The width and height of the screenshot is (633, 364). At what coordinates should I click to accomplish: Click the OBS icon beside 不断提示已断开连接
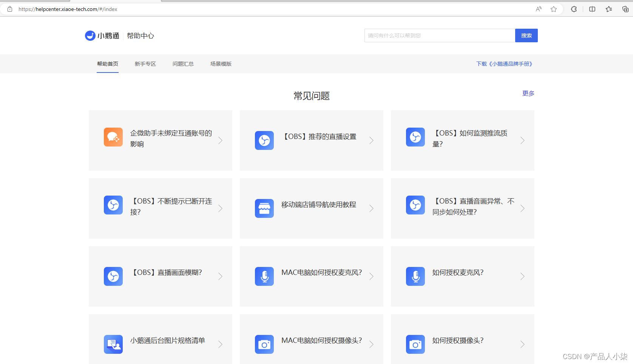click(113, 205)
